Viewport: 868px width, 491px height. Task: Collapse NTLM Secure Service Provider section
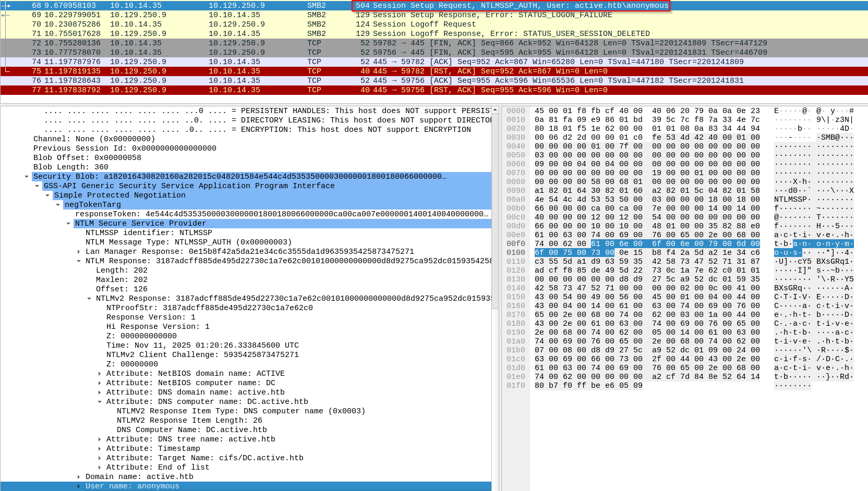pos(68,224)
